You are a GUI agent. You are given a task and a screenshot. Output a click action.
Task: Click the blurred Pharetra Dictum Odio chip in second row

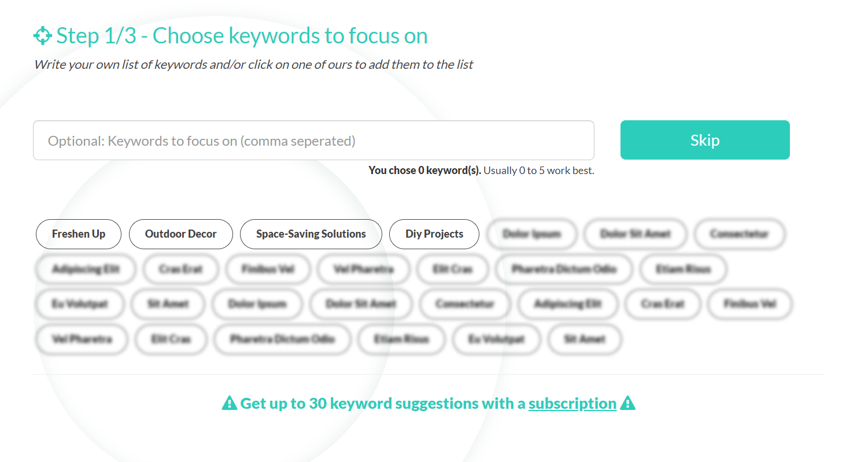pos(564,269)
